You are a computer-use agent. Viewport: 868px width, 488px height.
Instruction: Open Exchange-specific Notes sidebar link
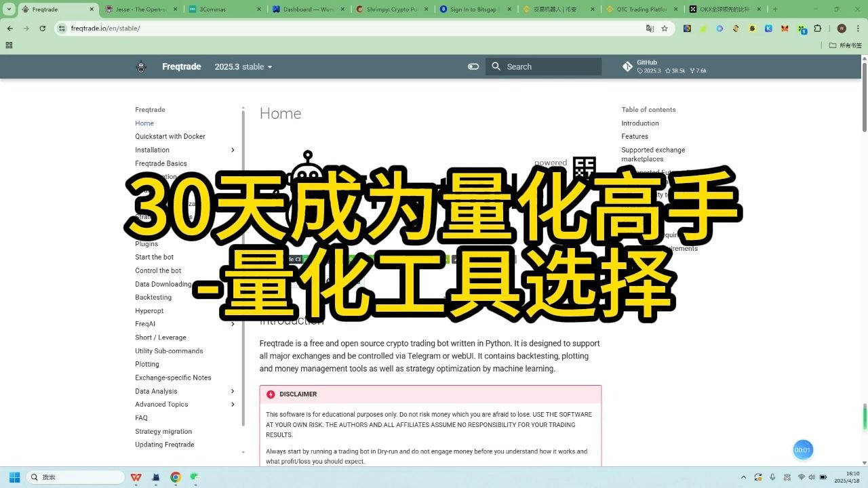[x=173, y=378]
